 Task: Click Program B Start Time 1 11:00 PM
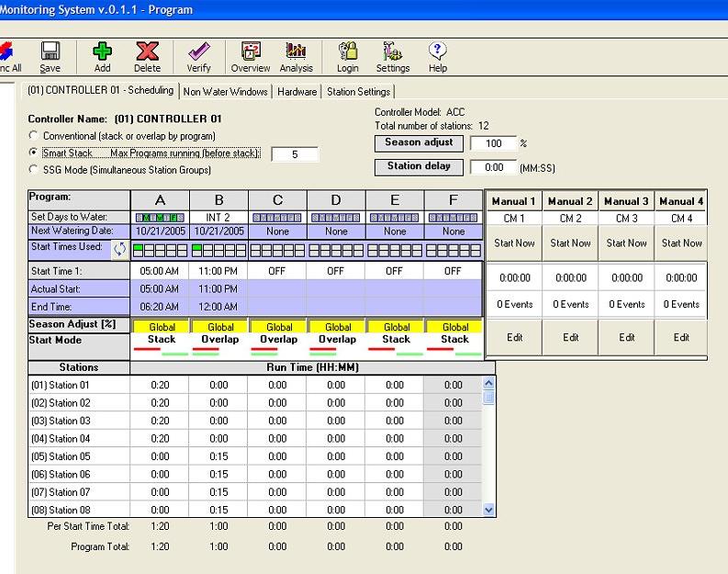click(x=218, y=271)
